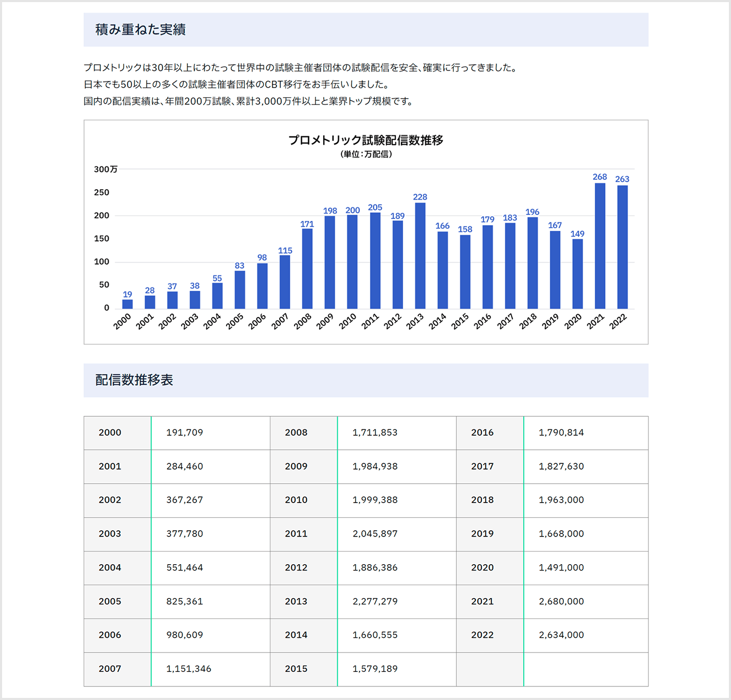Click table cell with value 1,151,346
Viewport: 731px width, 700px height.
pos(210,669)
